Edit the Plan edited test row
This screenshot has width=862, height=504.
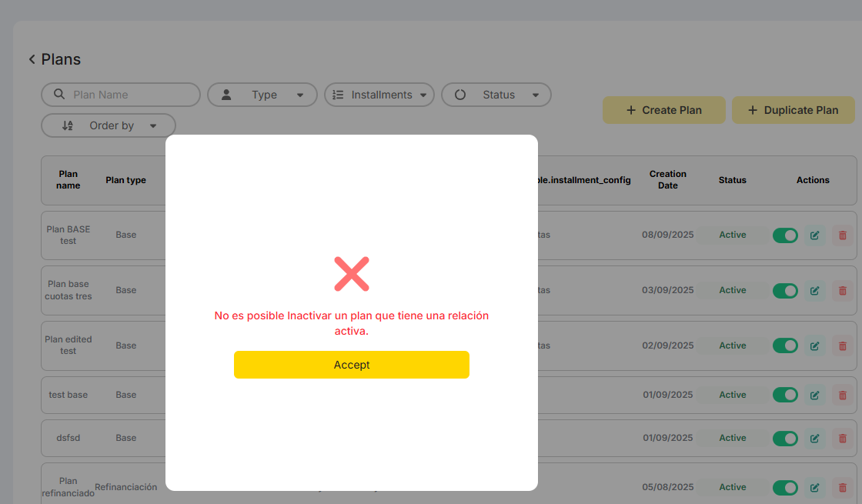[x=815, y=346]
